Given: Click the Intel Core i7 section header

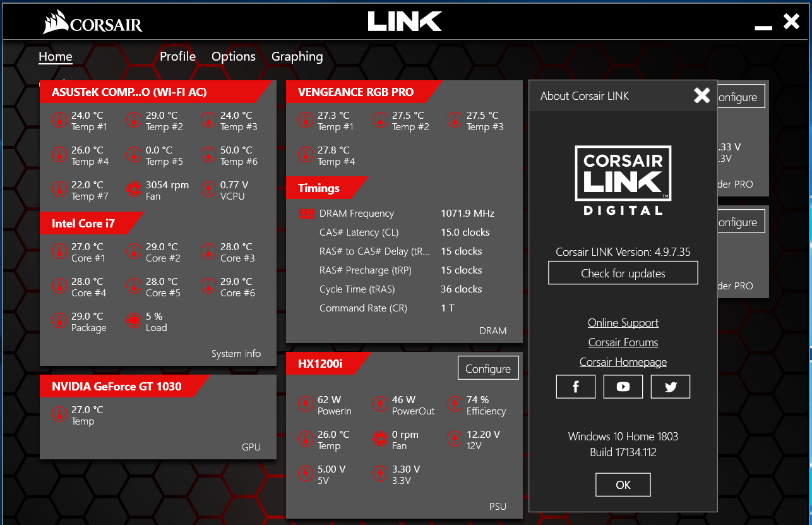Looking at the screenshot, I should 92,224.
